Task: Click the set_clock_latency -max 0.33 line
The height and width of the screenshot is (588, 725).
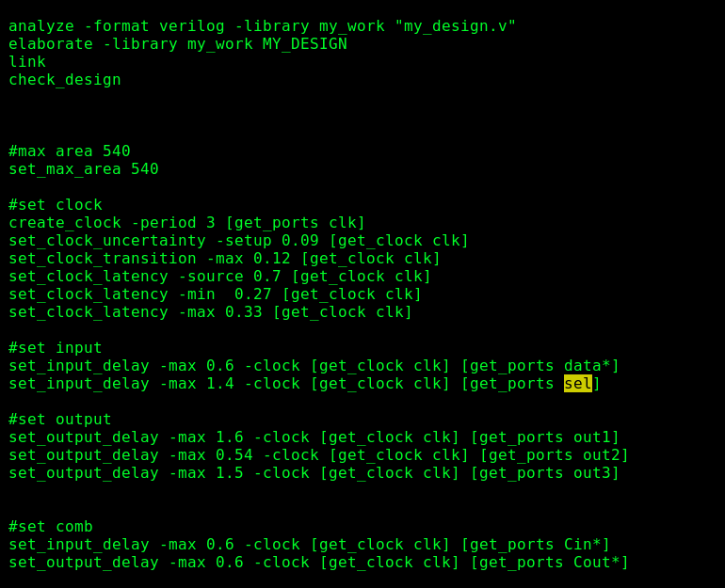Action: (210, 312)
